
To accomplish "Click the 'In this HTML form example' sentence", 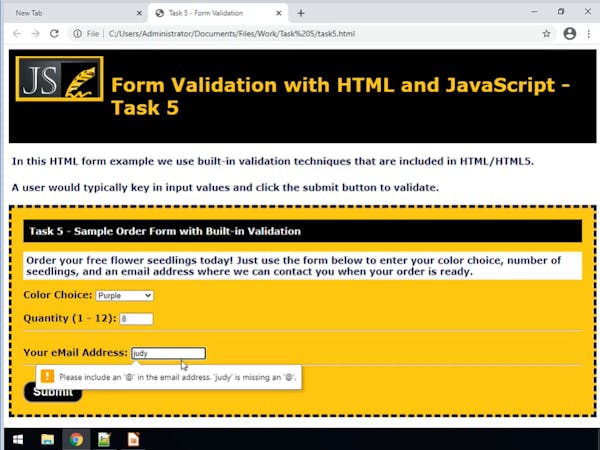I will click(272, 161).
